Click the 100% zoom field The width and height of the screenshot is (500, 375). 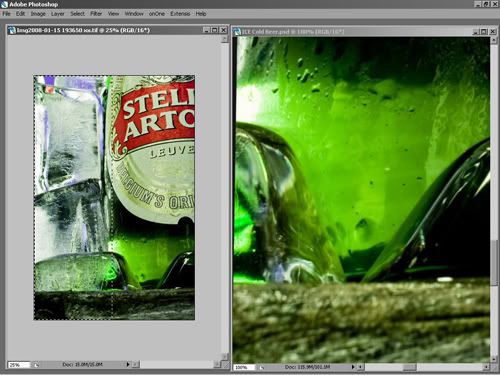coord(244,367)
